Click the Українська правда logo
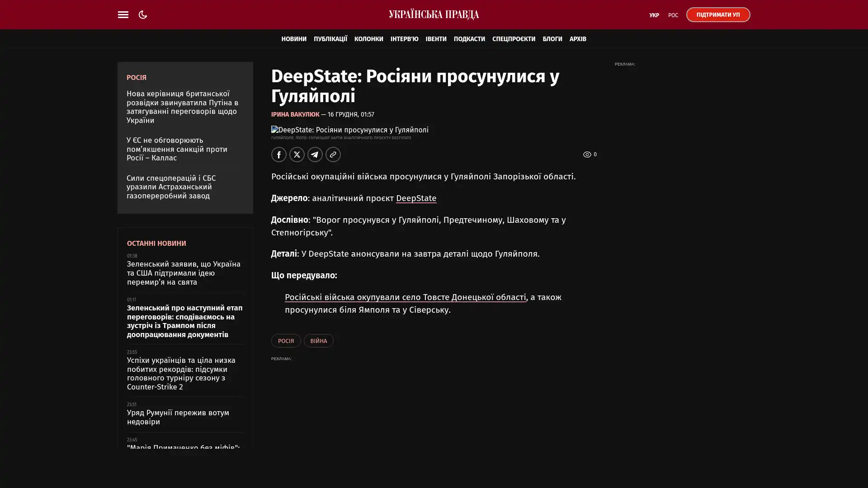The width and height of the screenshot is (868, 488). click(434, 14)
